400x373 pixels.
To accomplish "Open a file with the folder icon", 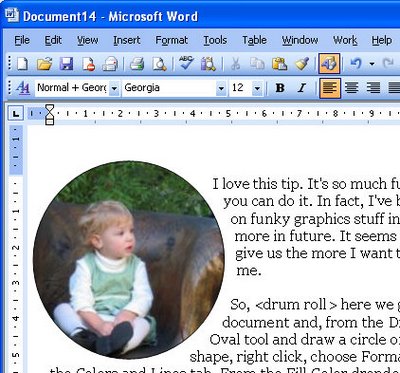I will coord(44,63).
